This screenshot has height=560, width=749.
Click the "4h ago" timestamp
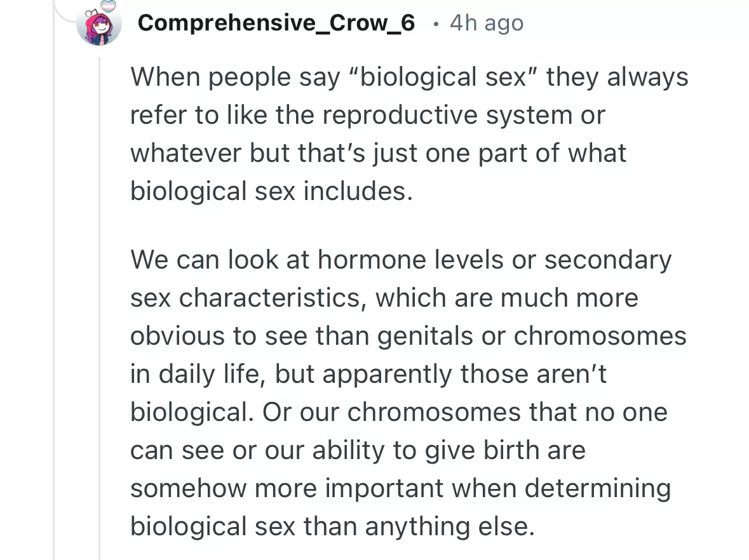pos(486,23)
